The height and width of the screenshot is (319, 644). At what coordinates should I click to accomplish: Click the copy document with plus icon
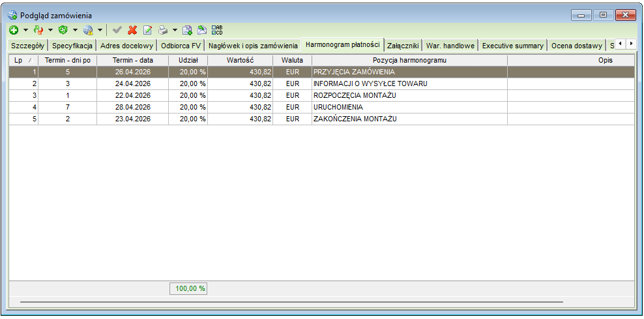click(187, 30)
